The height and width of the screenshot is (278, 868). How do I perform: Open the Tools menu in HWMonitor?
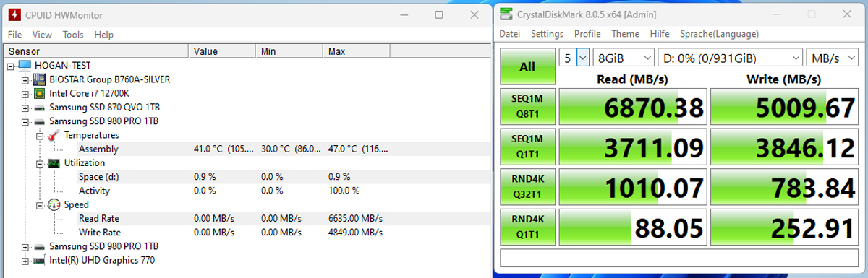click(73, 35)
